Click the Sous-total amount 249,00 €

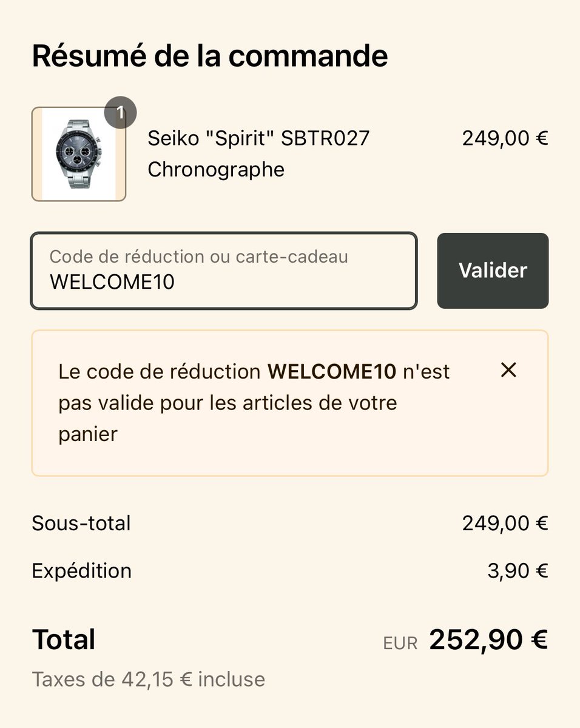coord(505,523)
